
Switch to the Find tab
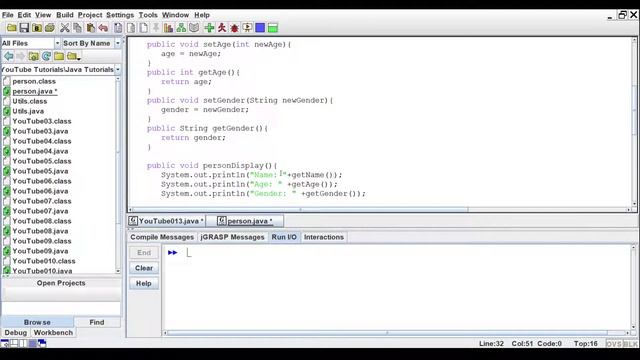click(97, 322)
